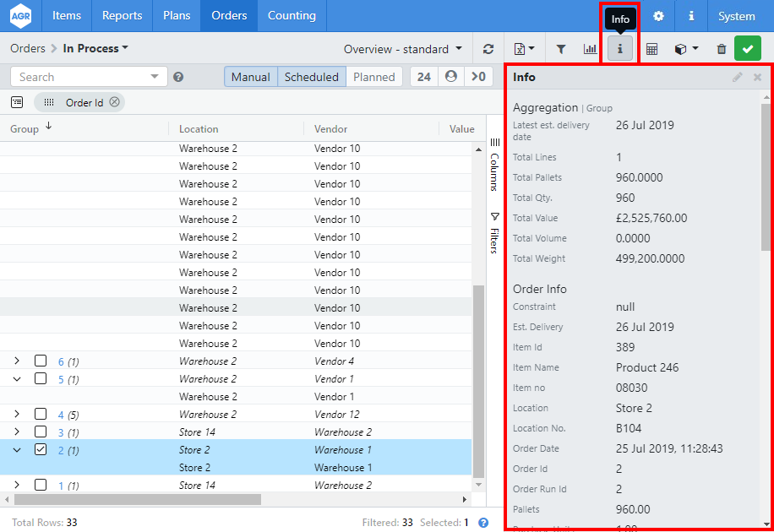Click the Orders breadcrumb link
This screenshot has height=532, width=774.
(x=27, y=49)
